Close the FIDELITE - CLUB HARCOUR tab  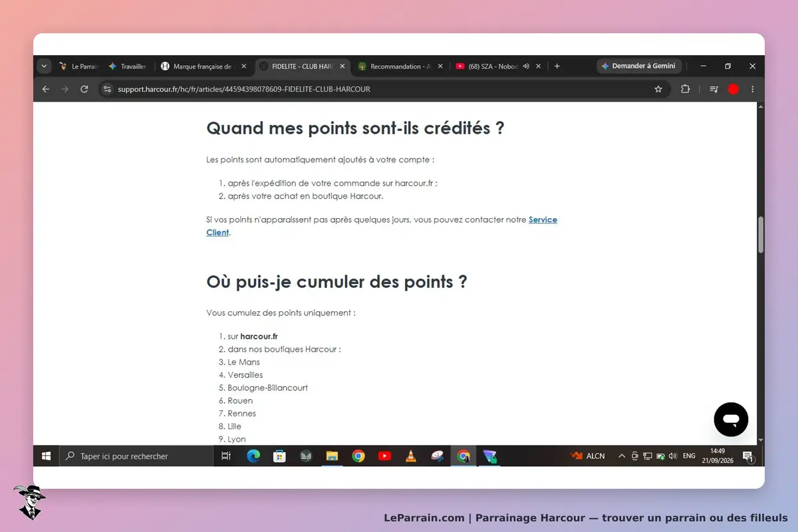342,66
